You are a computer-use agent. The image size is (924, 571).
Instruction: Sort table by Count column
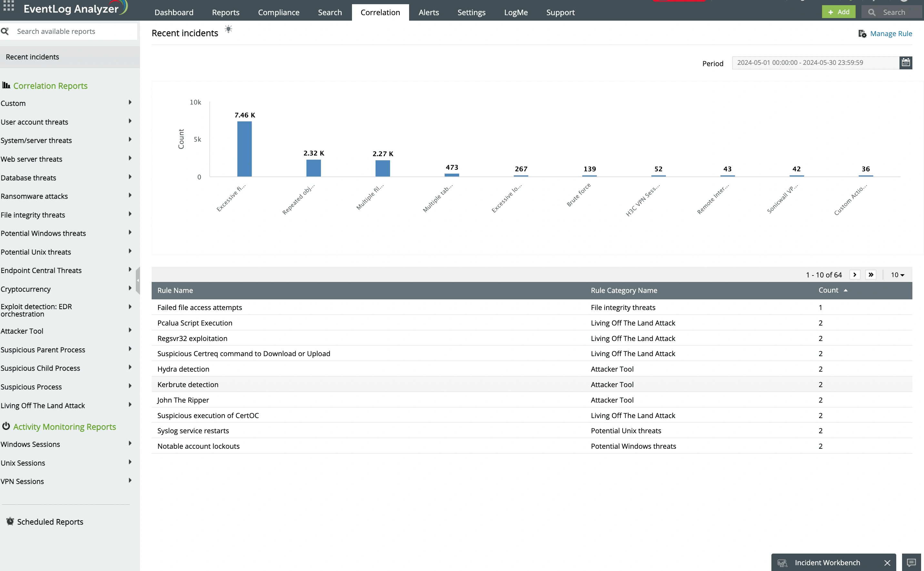[x=828, y=290]
